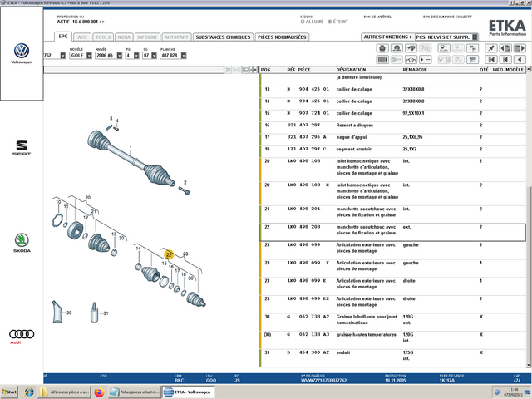Screen dimensions: 532x399
Task: Click the TOOLS tab
Action: pyautogui.click(x=103, y=37)
